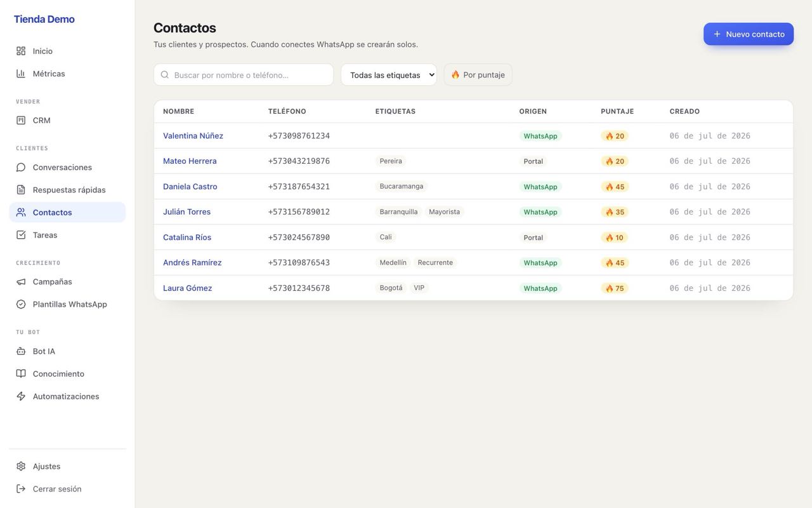Open contact Valentina Núñez
This screenshot has width=812, height=508.
click(193, 136)
